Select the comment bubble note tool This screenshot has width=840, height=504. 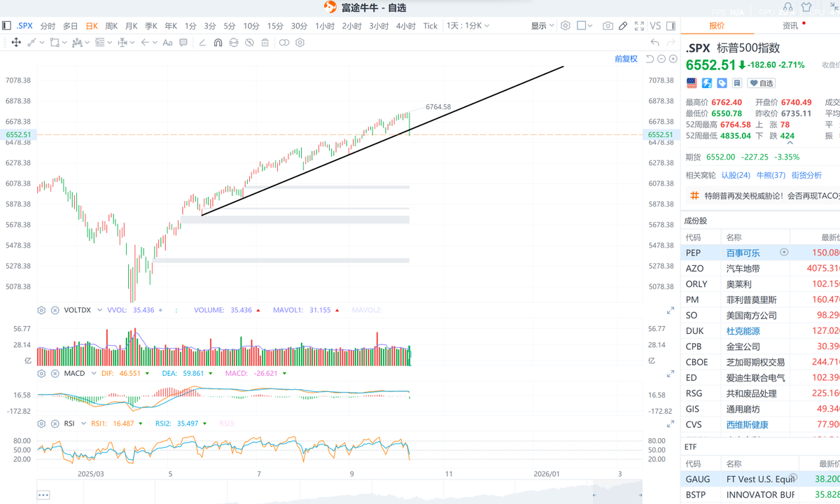[x=183, y=43]
